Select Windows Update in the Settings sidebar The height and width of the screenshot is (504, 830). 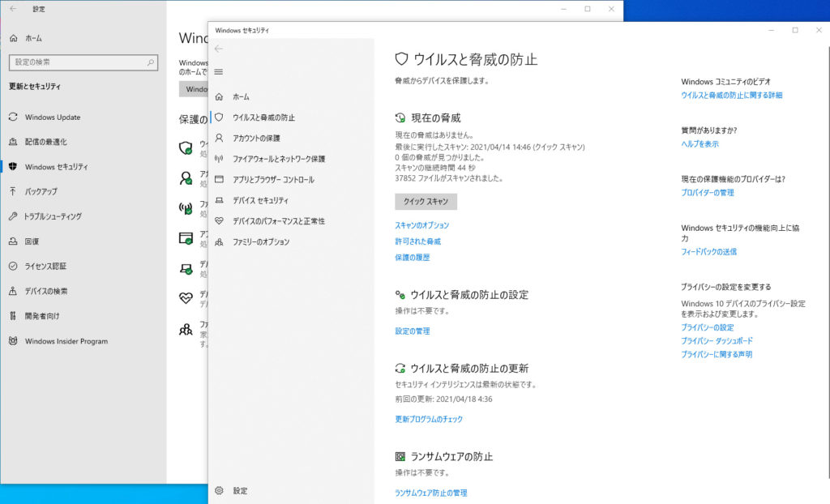pyautogui.click(x=53, y=117)
